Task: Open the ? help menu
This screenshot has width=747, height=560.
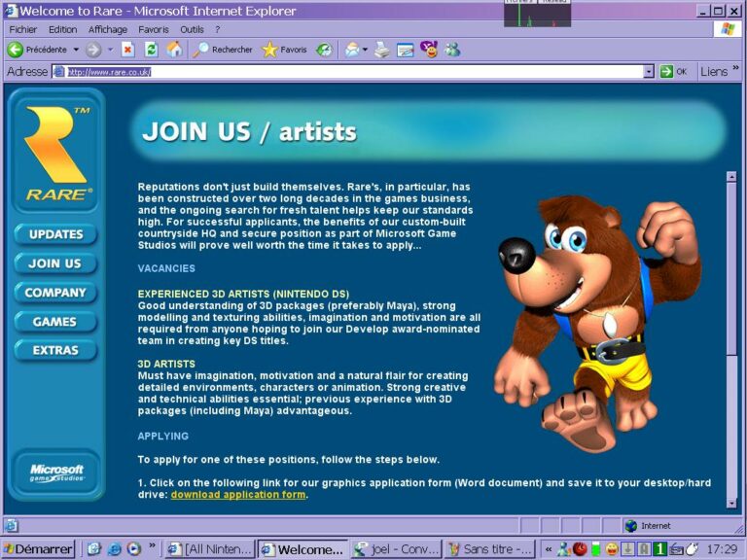Action: (217, 29)
